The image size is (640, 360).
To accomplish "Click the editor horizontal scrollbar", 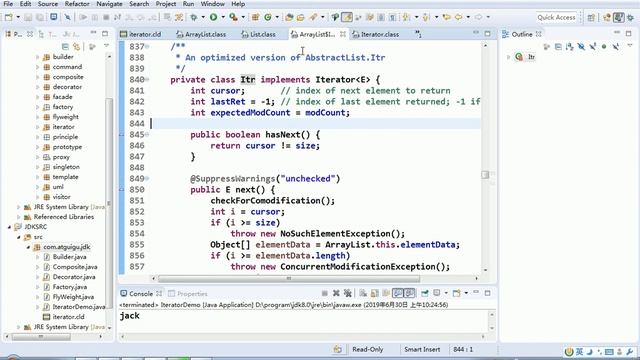I will pos(289,279).
